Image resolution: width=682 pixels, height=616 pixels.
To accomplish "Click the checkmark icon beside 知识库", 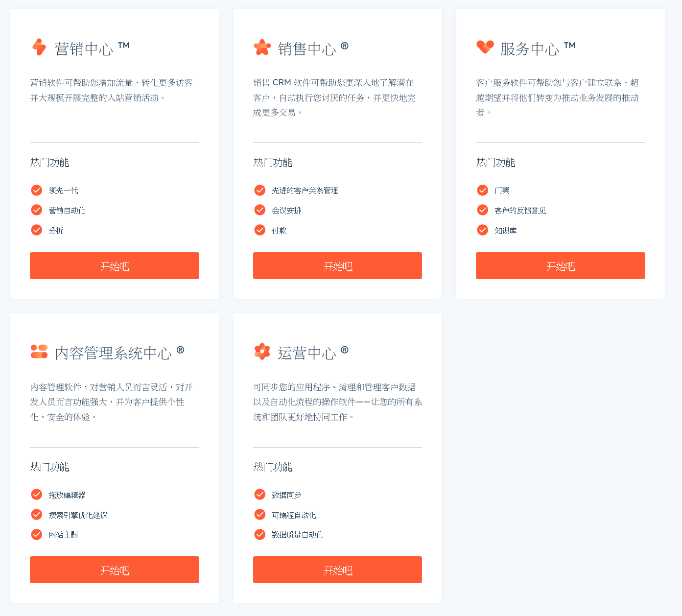I will tap(482, 230).
